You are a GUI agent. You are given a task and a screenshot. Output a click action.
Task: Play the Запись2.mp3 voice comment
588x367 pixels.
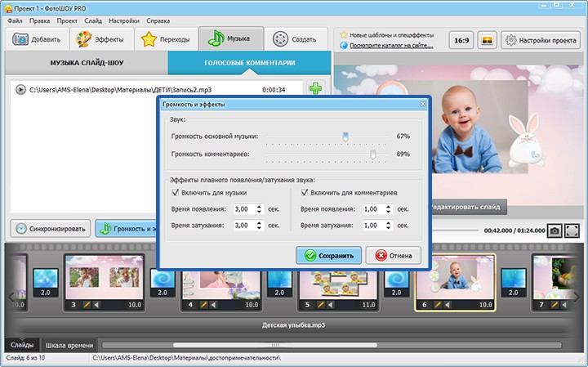pos(20,90)
